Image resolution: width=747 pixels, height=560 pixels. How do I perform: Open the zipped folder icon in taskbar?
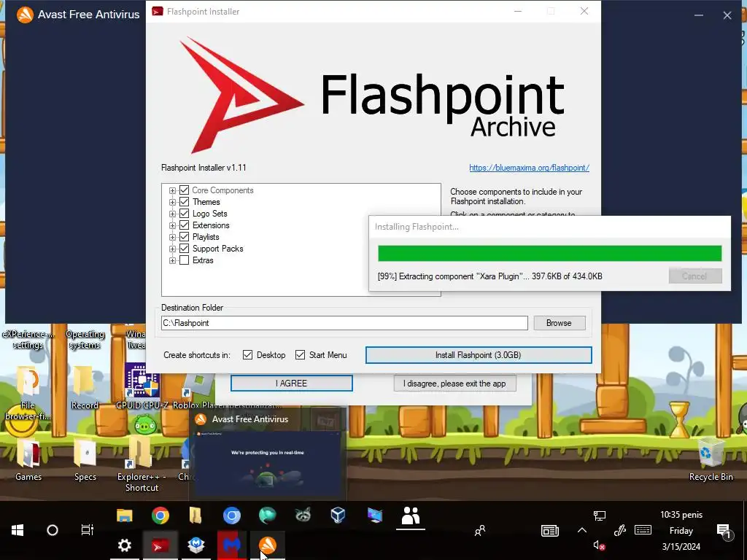click(196, 516)
